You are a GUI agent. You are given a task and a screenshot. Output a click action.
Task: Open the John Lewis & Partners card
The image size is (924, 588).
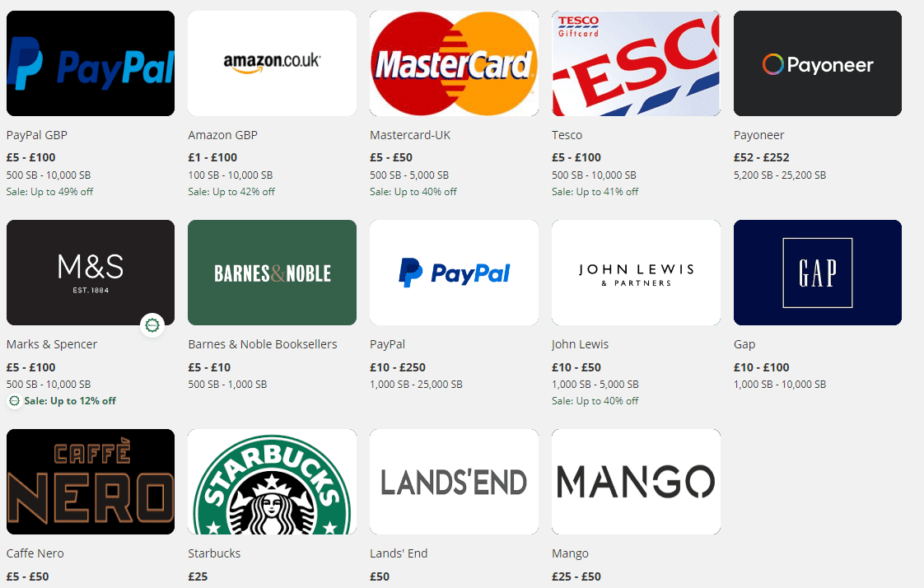(636, 273)
